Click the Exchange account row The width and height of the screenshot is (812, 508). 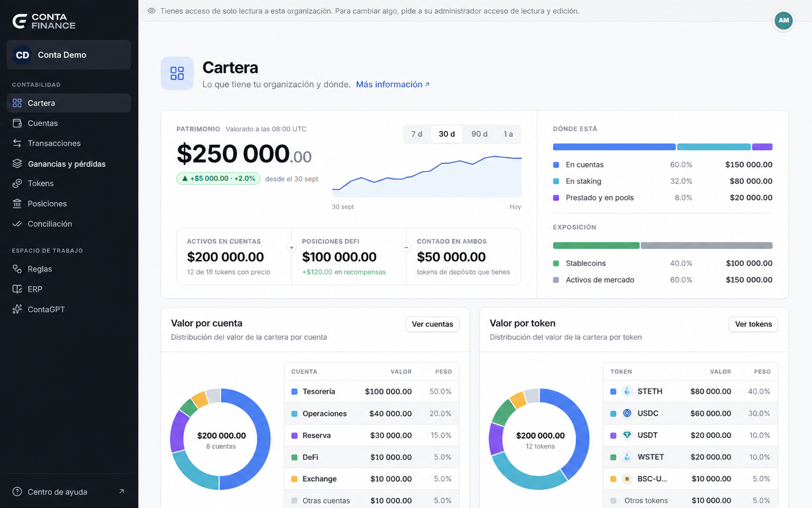[372, 479]
